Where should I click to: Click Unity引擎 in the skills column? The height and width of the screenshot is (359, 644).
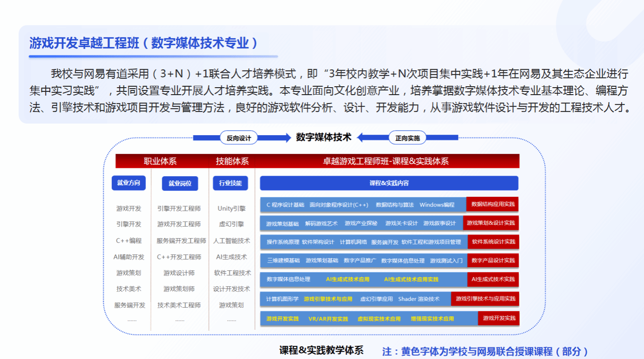232,208
